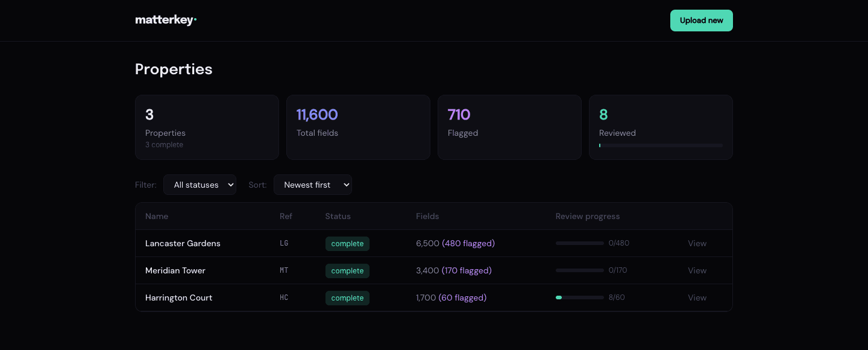
Task: Open the Newest first sort dropdown
Action: [x=312, y=185]
